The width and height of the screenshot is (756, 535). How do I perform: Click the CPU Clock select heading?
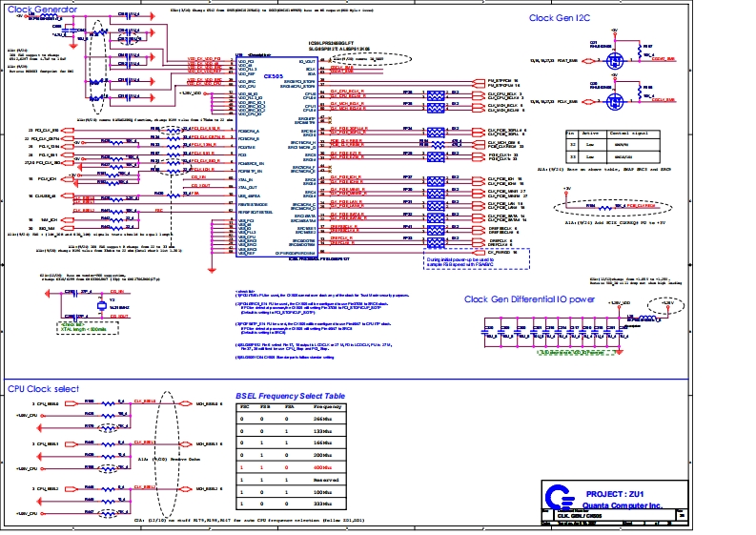click(43, 389)
